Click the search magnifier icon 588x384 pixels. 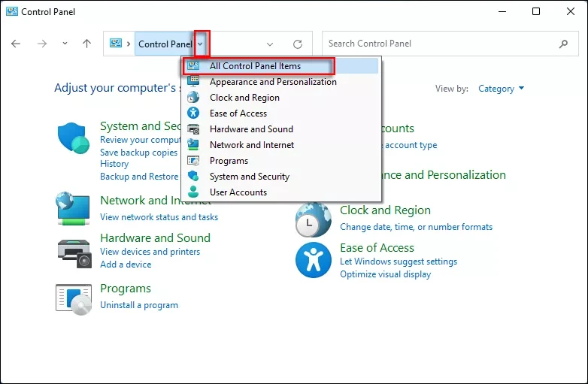(x=564, y=44)
